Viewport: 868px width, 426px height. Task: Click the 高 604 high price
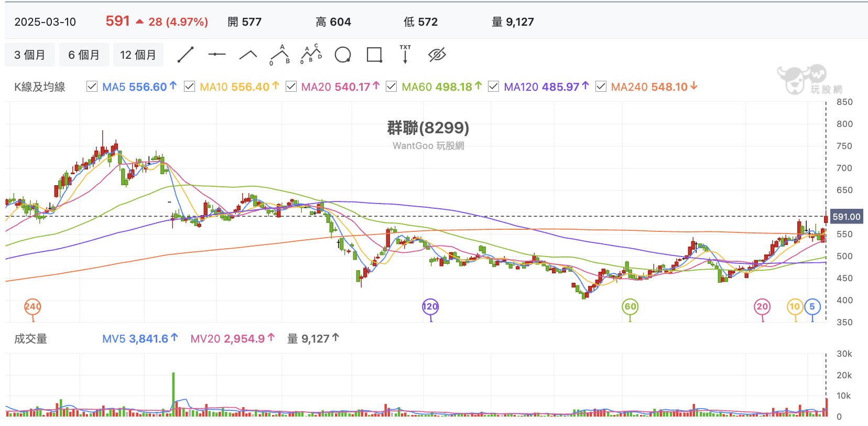click(x=333, y=22)
